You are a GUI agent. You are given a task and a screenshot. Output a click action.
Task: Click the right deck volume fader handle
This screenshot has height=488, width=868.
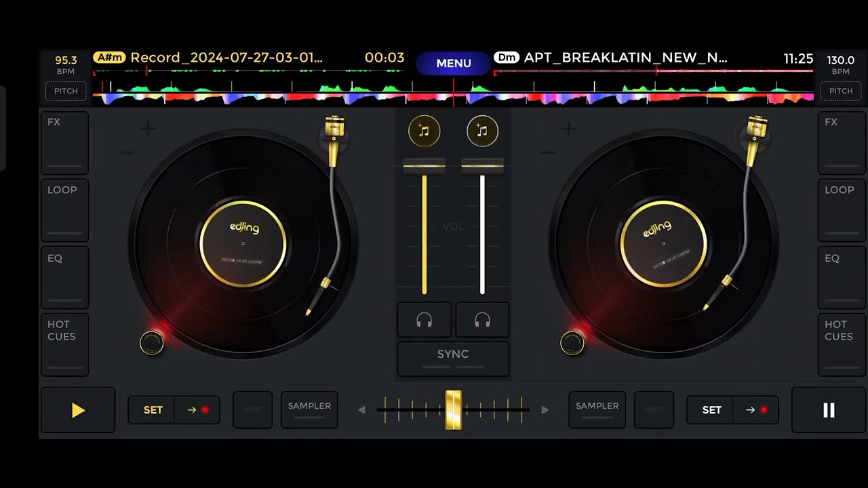tap(482, 166)
